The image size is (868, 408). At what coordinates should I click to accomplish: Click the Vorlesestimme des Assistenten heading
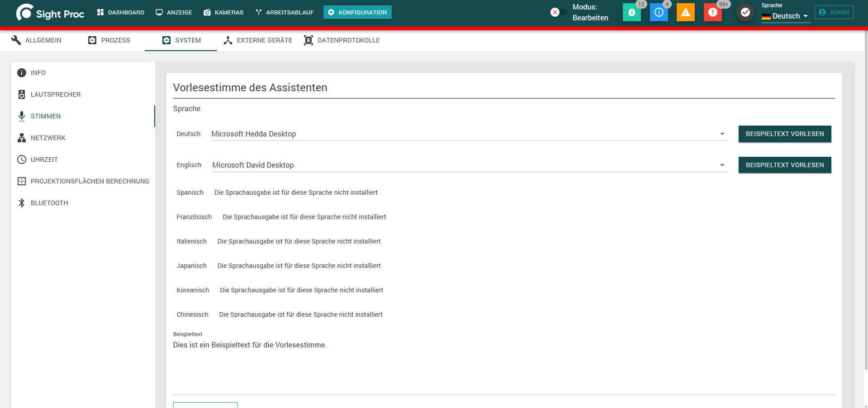[x=250, y=88]
